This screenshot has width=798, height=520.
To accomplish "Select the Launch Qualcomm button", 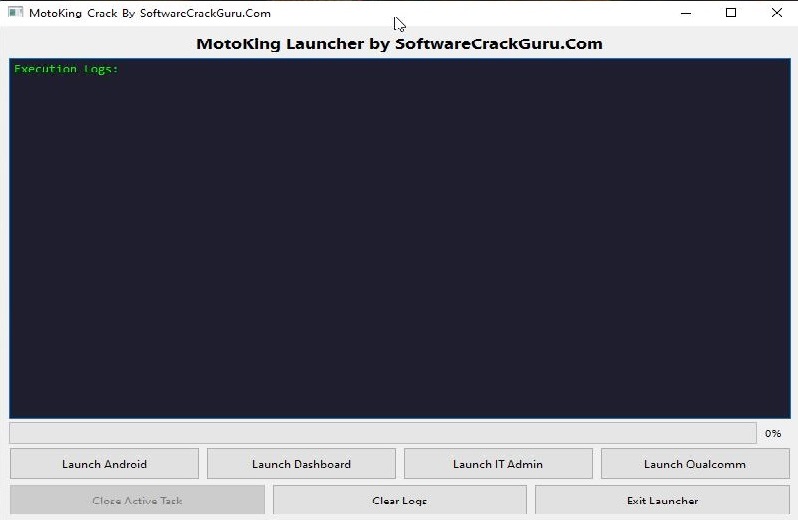I will tap(695, 464).
